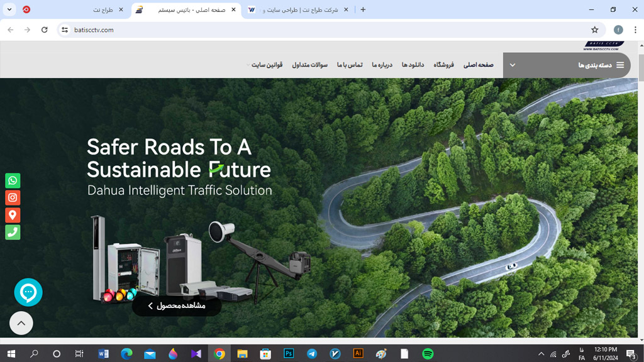The width and height of the screenshot is (644, 362).
Task: Click the scroll-to-top arrow button
Action: [21, 323]
